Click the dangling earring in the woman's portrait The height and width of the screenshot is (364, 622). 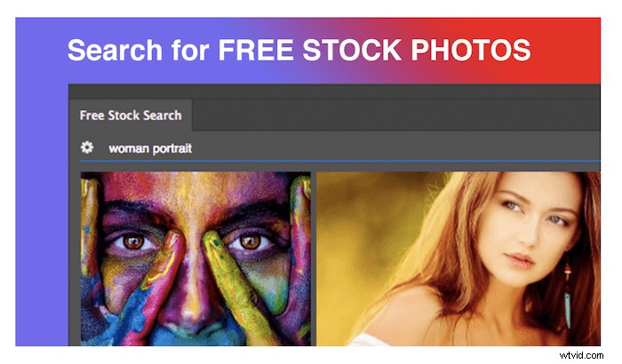tap(568, 294)
